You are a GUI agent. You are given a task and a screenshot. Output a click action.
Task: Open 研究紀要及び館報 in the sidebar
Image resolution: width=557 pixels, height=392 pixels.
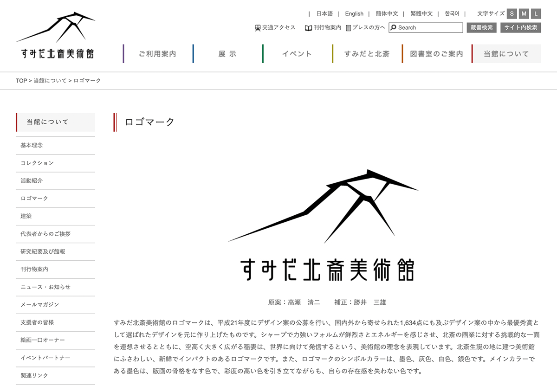click(55, 251)
